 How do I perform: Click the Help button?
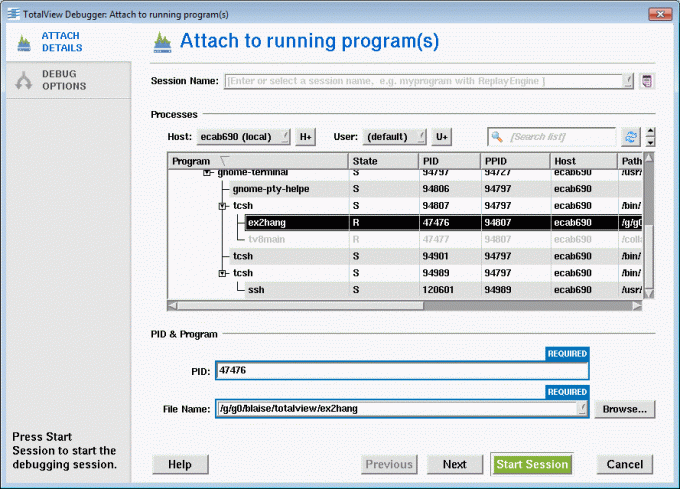180,465
